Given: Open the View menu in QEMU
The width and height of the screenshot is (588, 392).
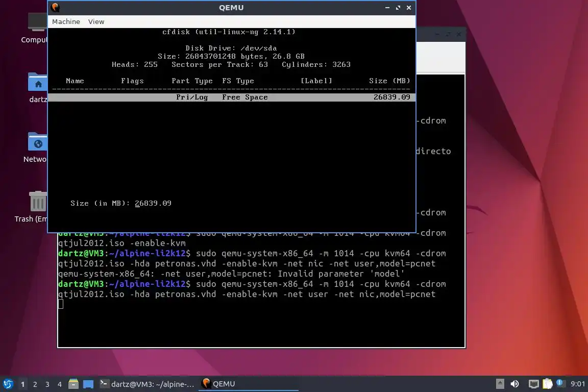Looking at the screenshot, I should [x=96, y=22].
